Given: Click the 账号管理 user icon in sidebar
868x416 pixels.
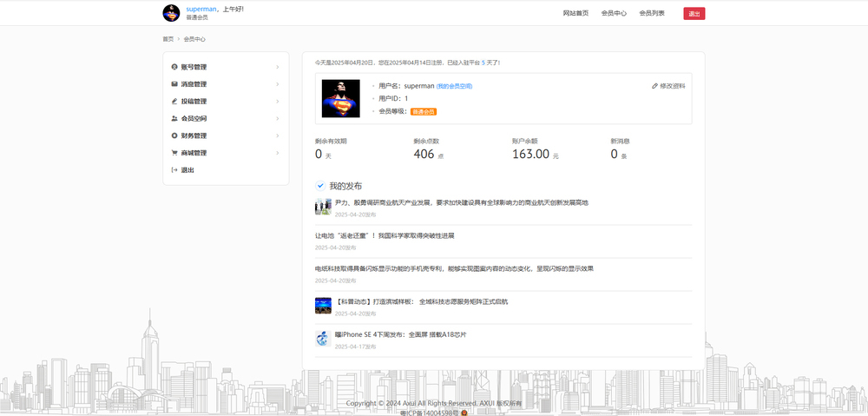Looking at the screenshot, I should pos(174,67).
